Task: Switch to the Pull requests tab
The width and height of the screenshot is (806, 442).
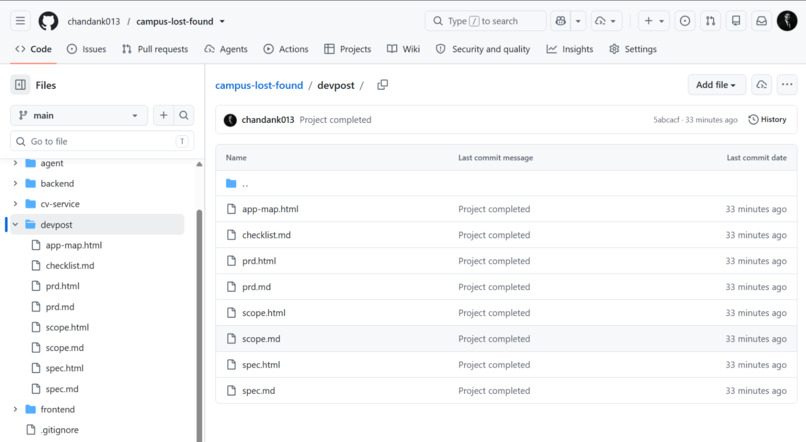Action: [x=155, y=49]
